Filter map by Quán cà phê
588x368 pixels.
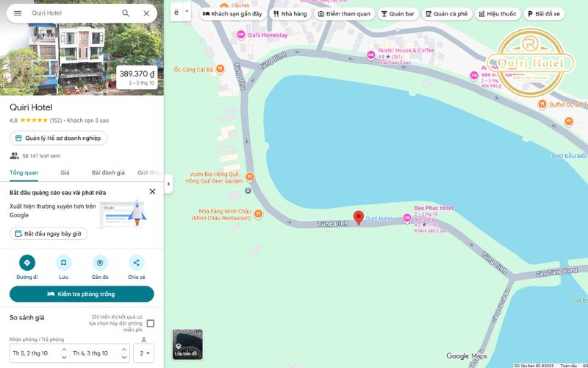[x=447, y=14]
